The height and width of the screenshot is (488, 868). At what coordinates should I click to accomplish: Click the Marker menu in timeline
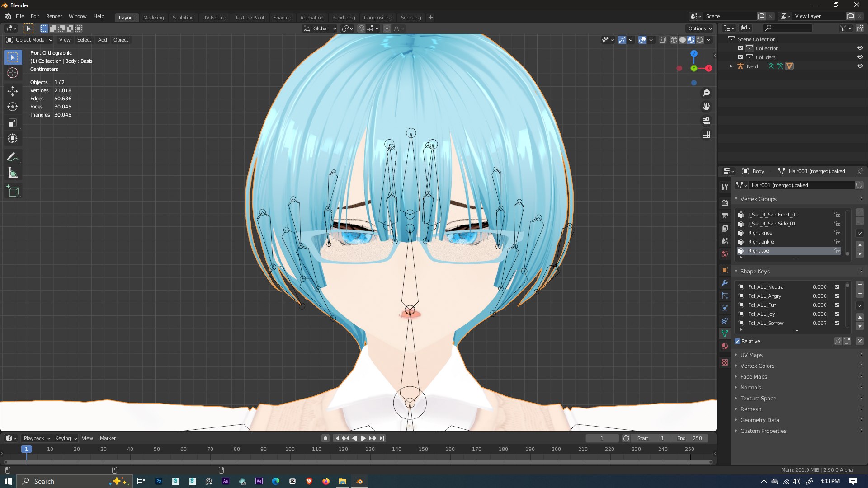pyautogui.click(x=108, y=438)
